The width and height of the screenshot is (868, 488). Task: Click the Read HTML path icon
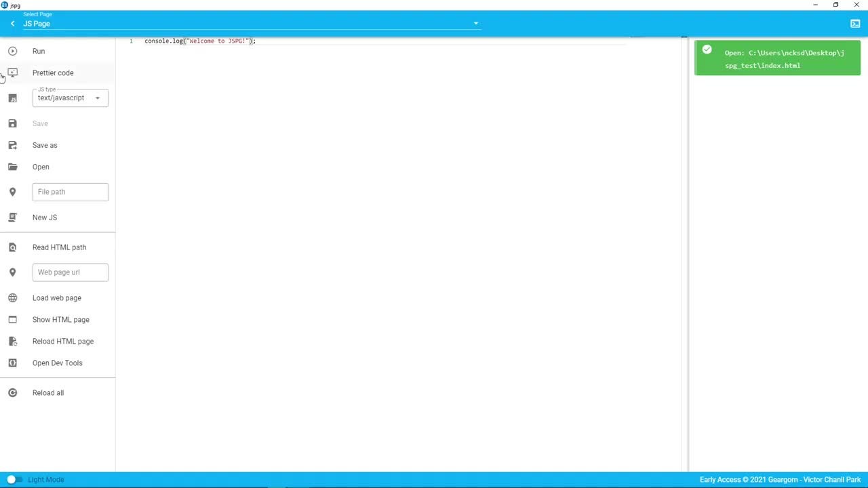(12, 247)
